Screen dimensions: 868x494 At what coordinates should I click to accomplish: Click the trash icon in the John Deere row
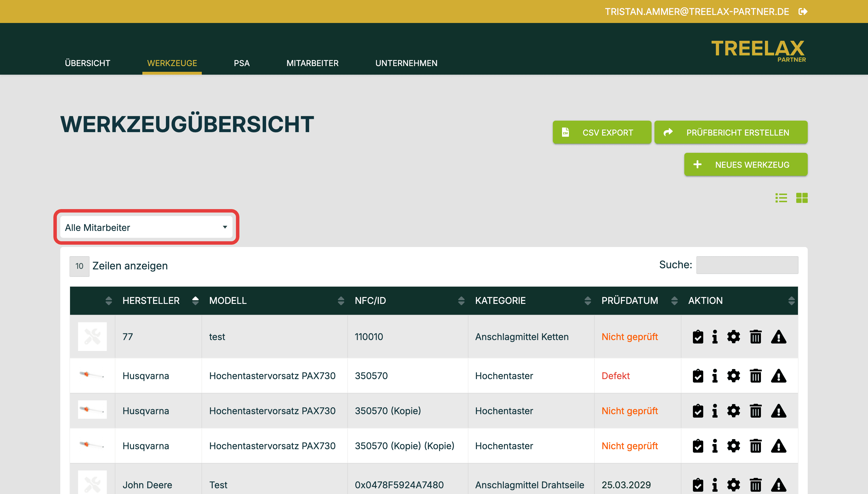(x=755, y=485)
